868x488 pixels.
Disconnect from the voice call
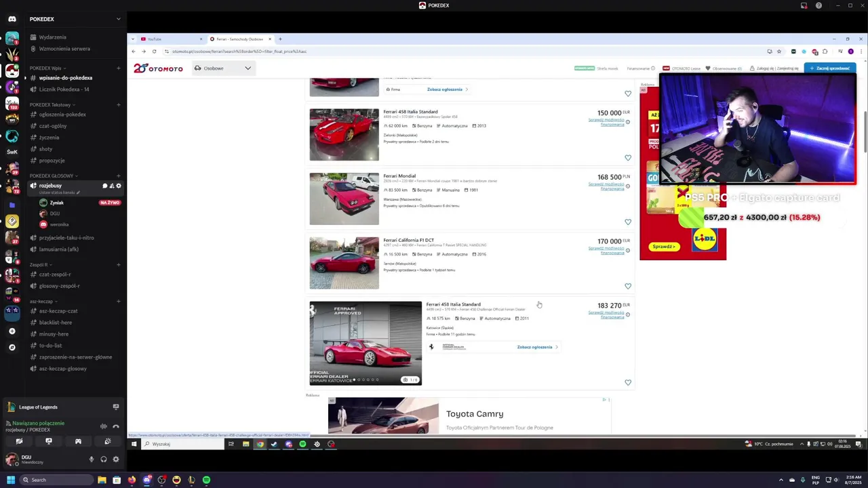pos(116,426)
